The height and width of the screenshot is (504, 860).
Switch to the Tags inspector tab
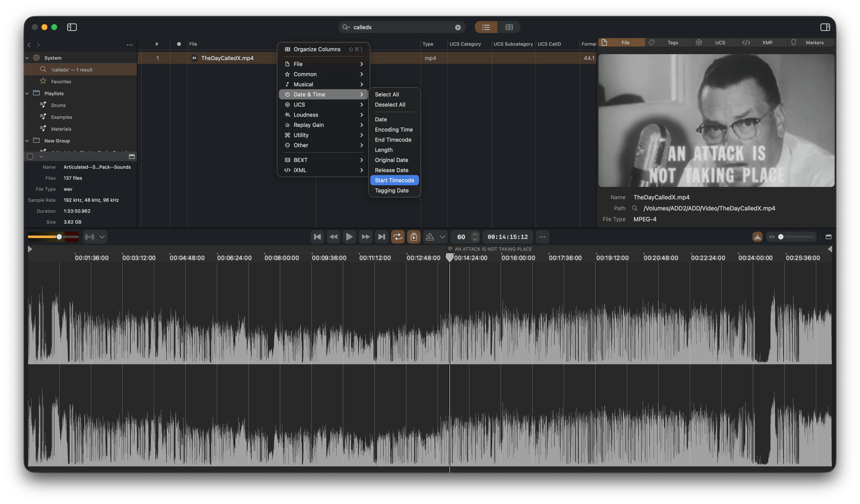[x=669, y=43]
